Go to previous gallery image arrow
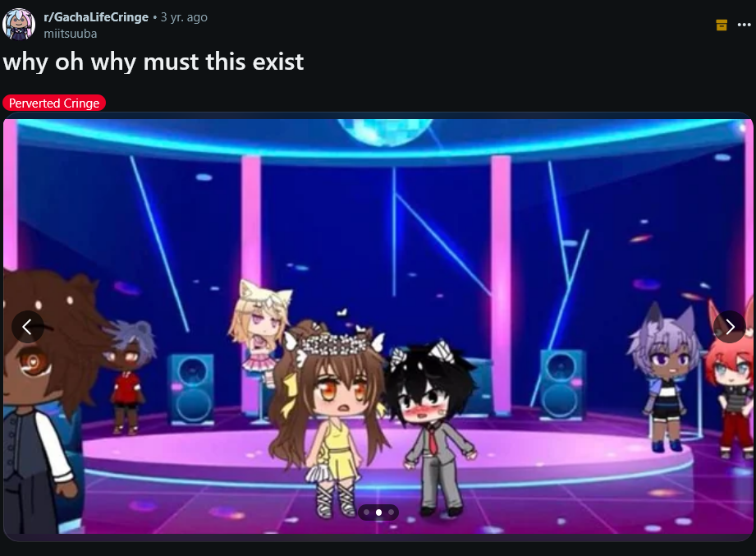 click(x=27, y=327)
